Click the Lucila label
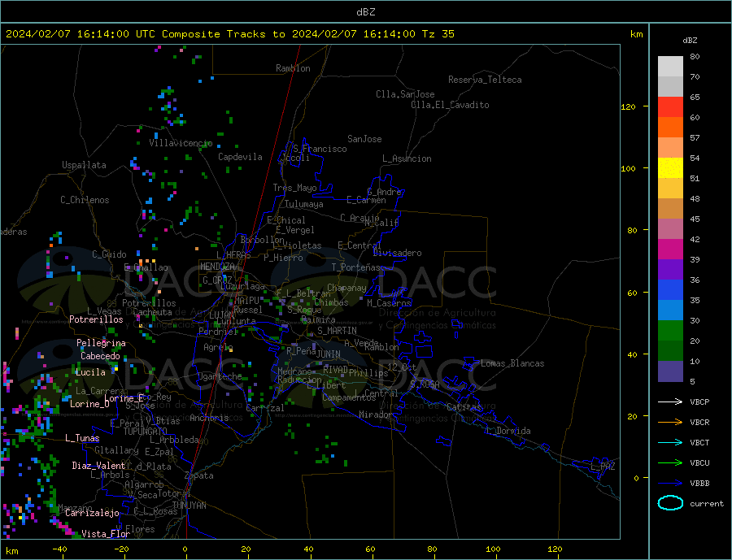Viewport: 732px width, 560px height. coord(90,372)
